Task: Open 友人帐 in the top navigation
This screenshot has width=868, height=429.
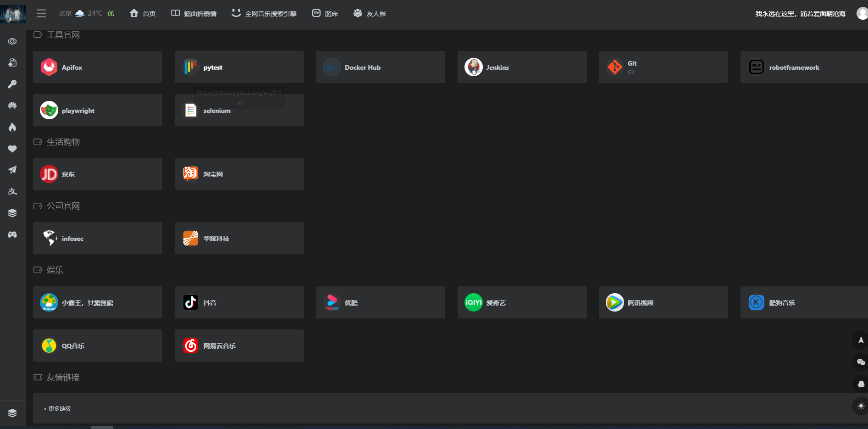Action: pos(370,13)
